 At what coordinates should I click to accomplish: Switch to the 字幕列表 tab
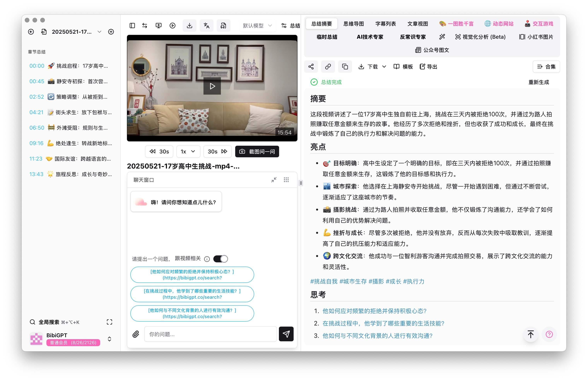tap(385, 24)
